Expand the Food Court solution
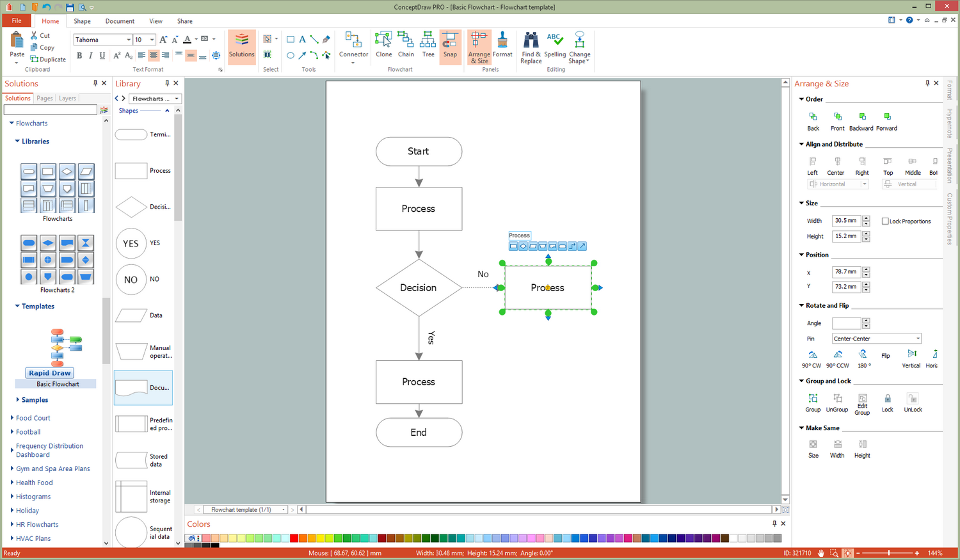This screenshot has width=960, height=560. (12, 418)
